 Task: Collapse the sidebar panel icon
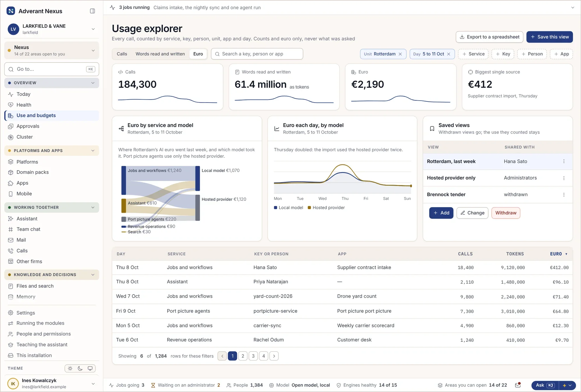click(x=92, y=11)
